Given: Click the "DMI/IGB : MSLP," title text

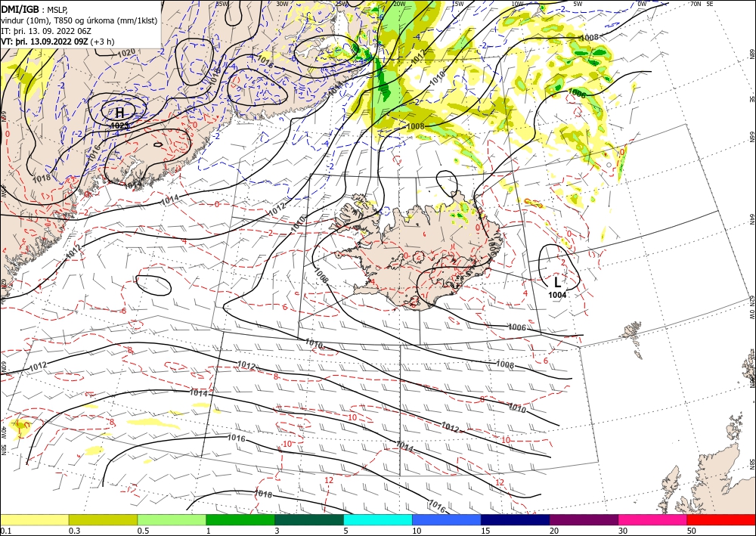Looking at the screenshot, I should [x=35, y=9].
